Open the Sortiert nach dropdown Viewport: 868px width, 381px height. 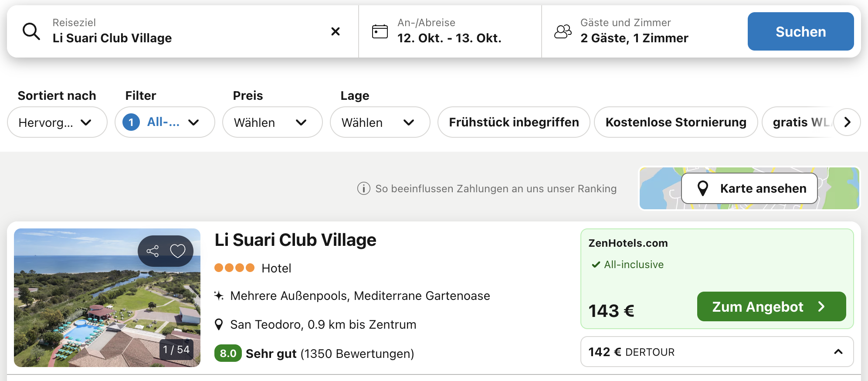click(x=57, y=122)
